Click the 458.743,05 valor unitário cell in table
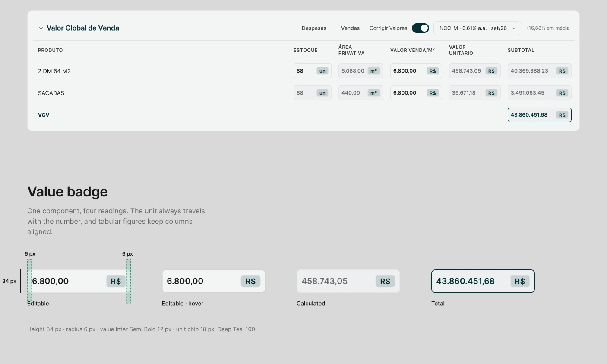 (x=475, y=71)
